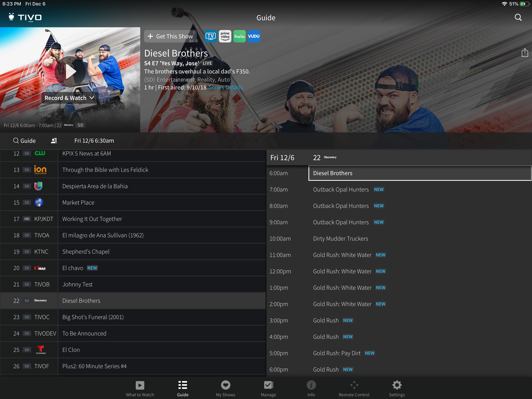The image size is (532, 399).
Task: Open the Remote Control tab
Action: click(x=354, y=388)
